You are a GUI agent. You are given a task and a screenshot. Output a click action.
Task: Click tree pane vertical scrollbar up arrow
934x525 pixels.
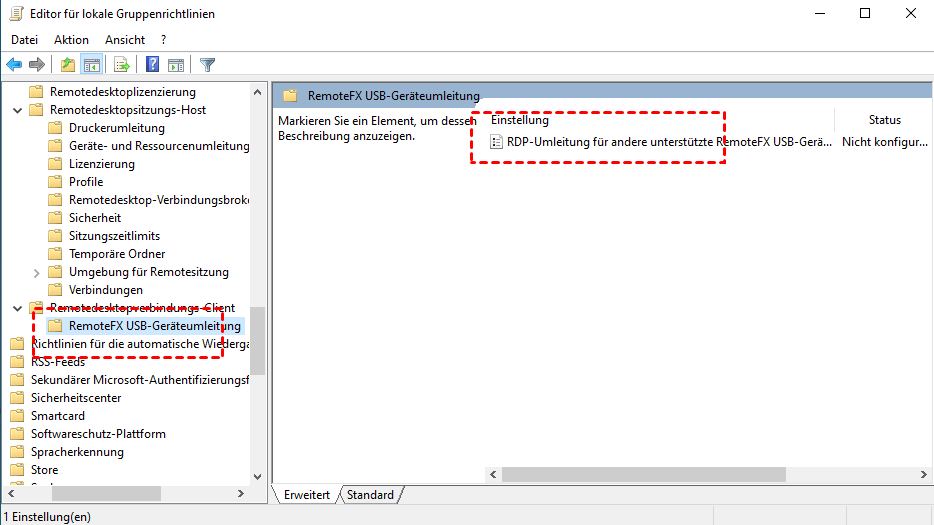point(257,92)
